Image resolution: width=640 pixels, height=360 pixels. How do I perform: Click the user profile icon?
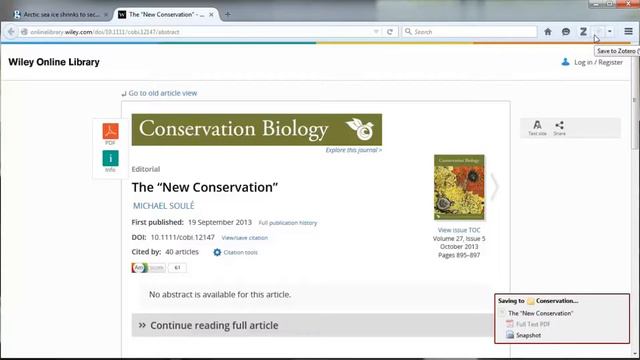pyautogui.click(x=565, y=62)
